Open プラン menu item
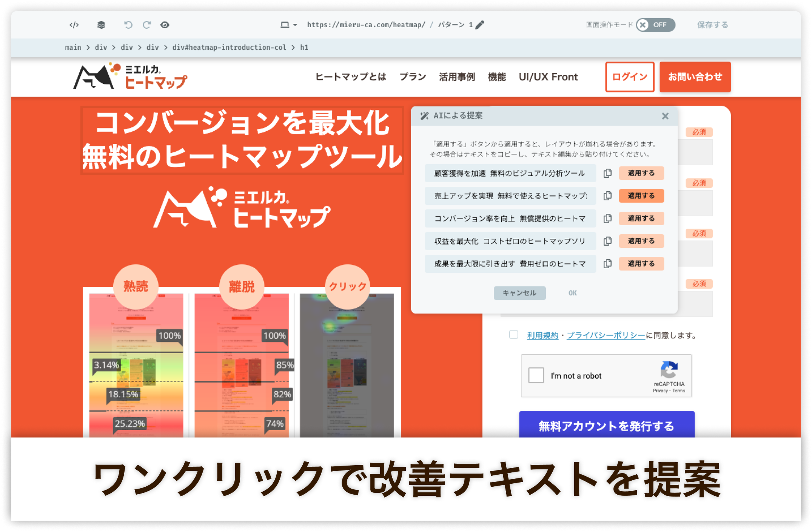This screenshot has height=532, width=812. [x=413, y=77]
